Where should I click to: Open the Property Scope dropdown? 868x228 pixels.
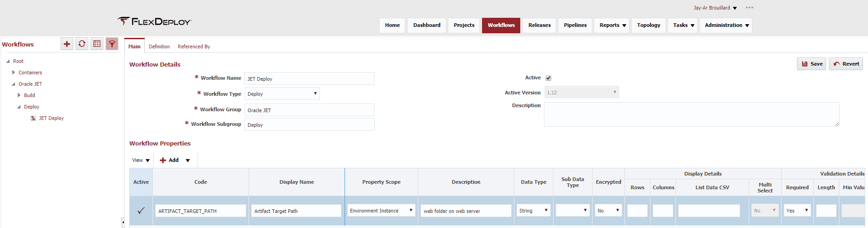[x=381, y=210]
